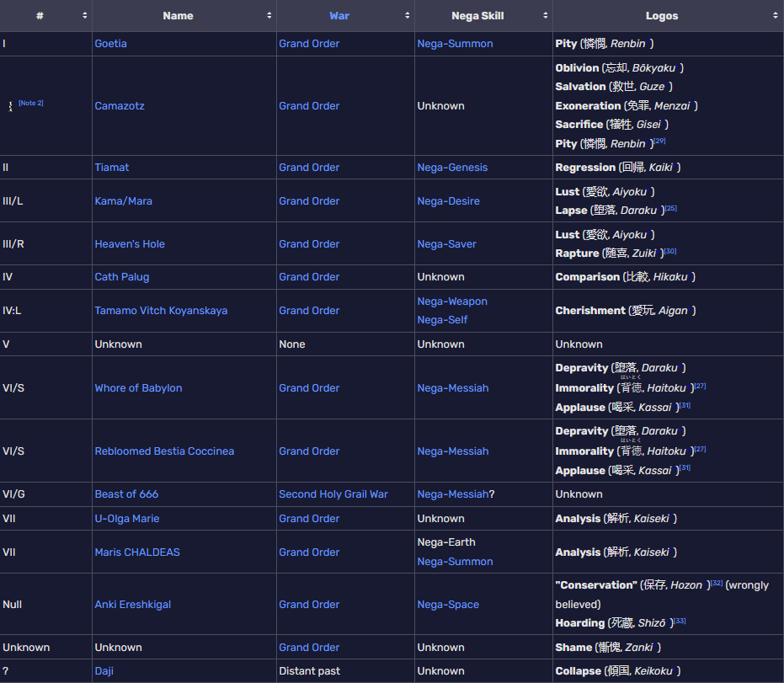Sort by War column arrows
The height and width of the screenshot is (683, 784).
click(x=407, y=15)
